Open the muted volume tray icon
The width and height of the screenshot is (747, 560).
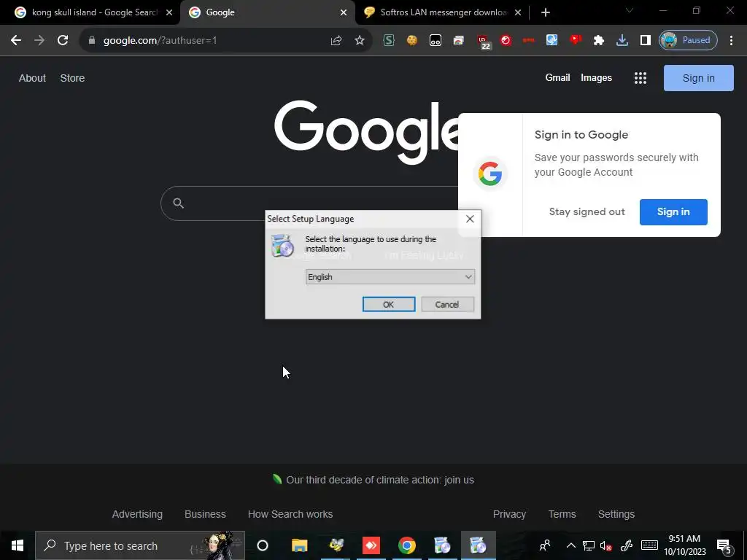coord(606,545)
